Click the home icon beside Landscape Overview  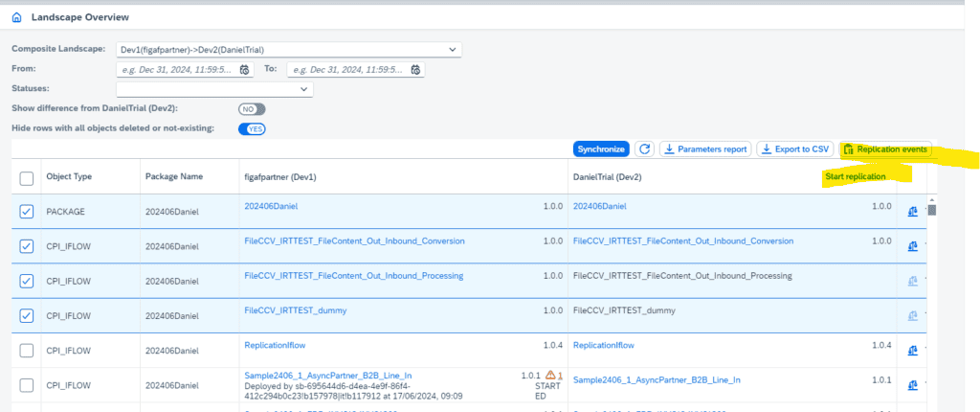(x=17, y=17)
